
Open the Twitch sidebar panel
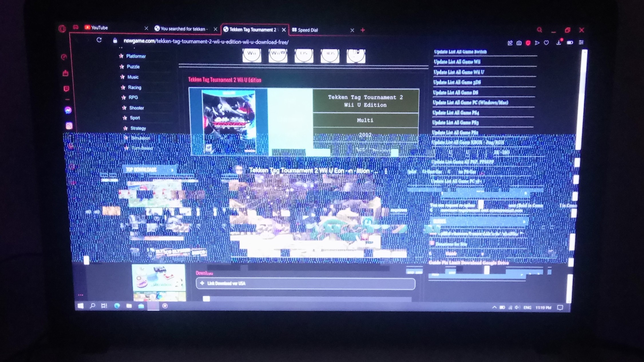click(x=66, y=89)
